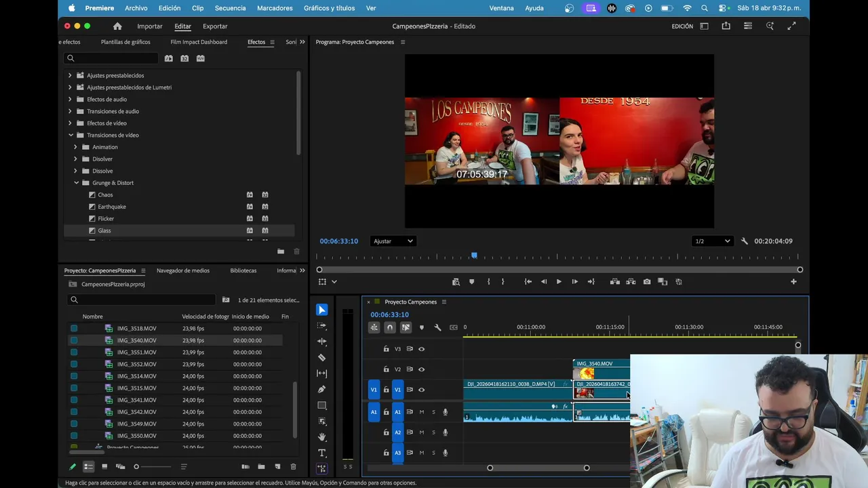The image size is (868, 488).
Task: Toggle V2 track visibility eye
Action: [421, 369]
